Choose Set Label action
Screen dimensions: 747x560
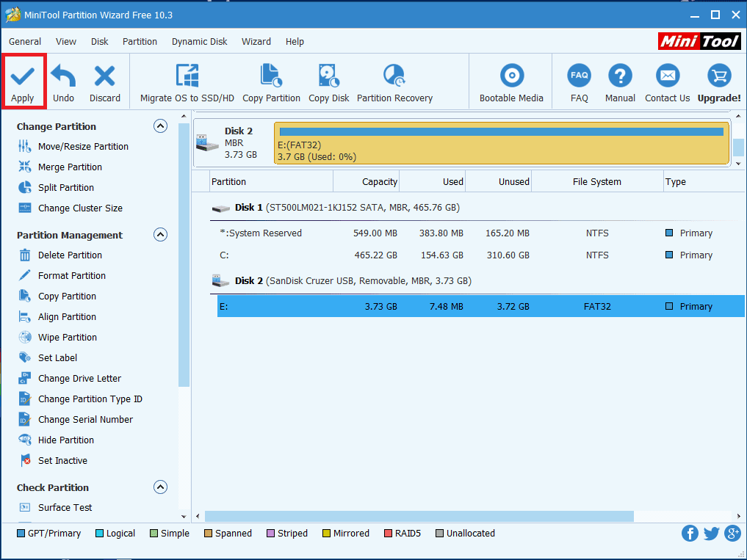pos(47,357)
